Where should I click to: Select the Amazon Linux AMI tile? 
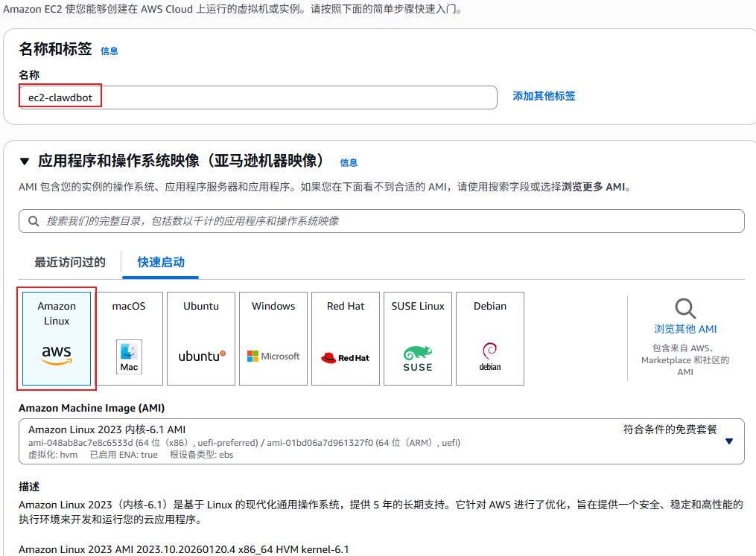(x=57, y=338)
